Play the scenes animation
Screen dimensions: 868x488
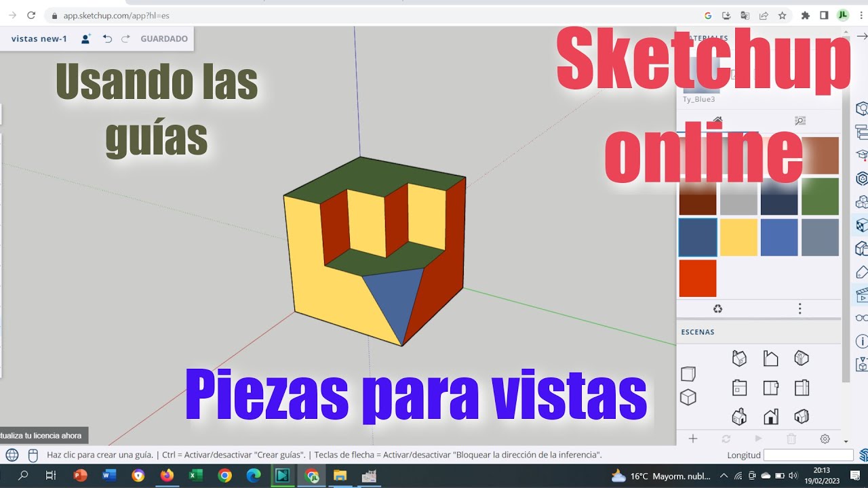click(x=759, y=439)
